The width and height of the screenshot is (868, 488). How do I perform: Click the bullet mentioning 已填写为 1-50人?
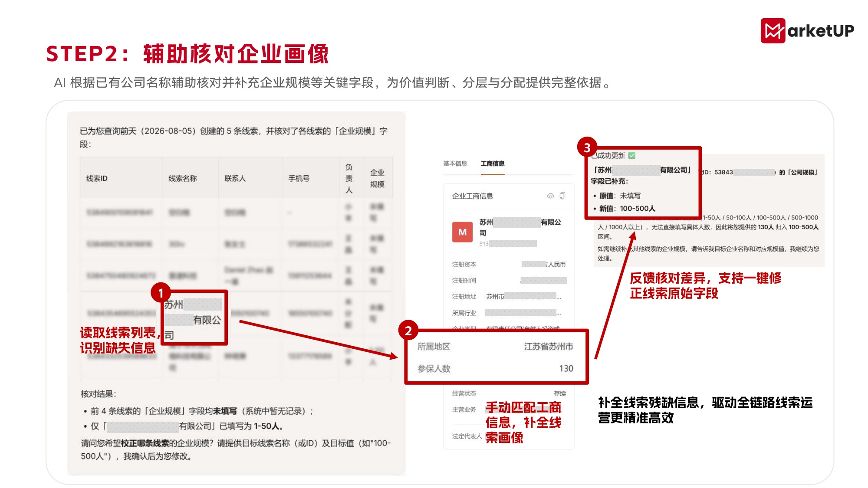[183, 426]
